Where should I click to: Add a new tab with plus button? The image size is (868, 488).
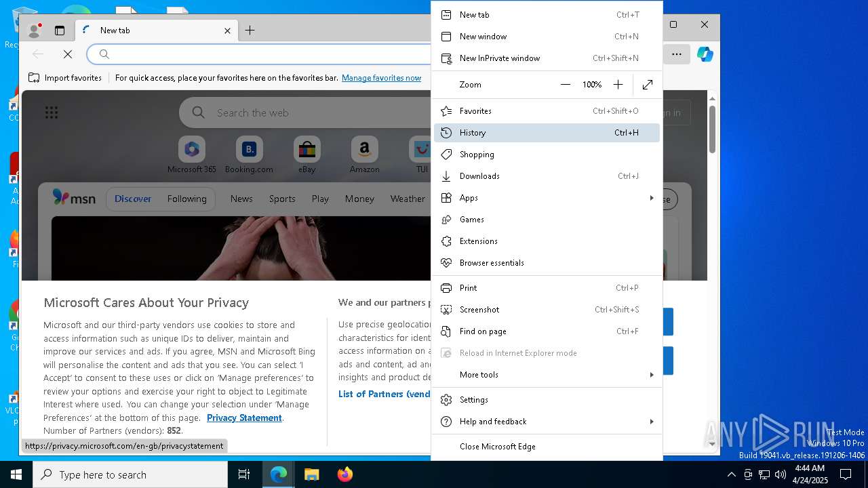coord(250,30)
